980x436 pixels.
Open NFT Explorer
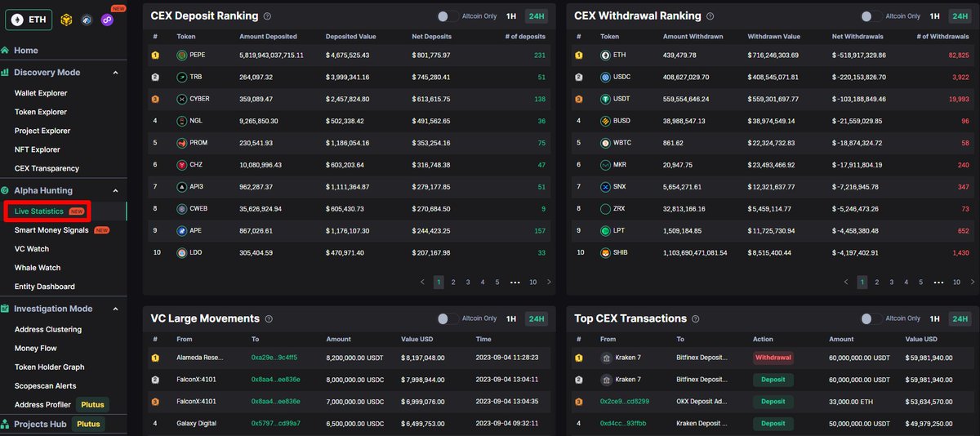pos(38,149)
